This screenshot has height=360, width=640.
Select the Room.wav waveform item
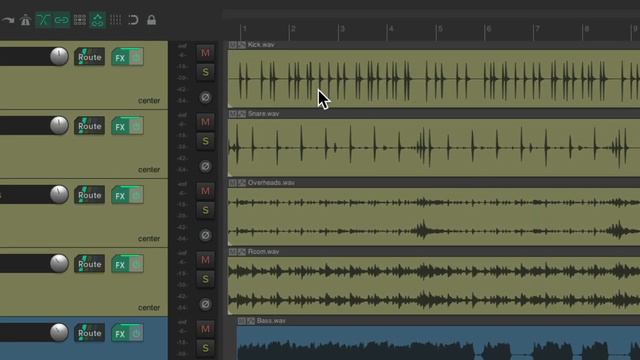434,285
